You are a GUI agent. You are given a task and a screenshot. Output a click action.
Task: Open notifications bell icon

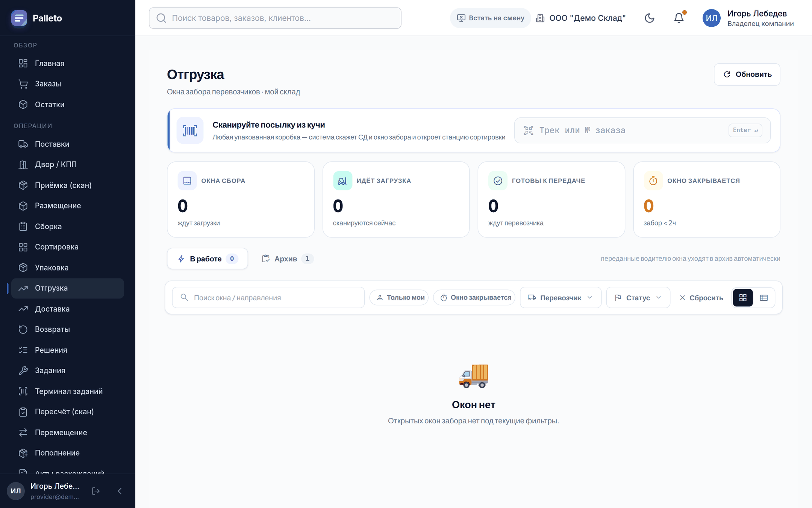pos(679,18)
